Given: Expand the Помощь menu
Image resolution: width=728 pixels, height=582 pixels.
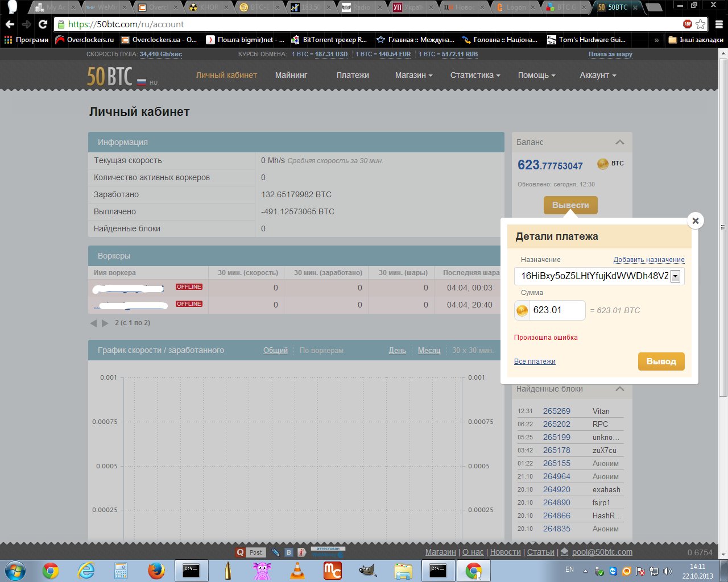Looking at the screenshot, I should 537,75.
